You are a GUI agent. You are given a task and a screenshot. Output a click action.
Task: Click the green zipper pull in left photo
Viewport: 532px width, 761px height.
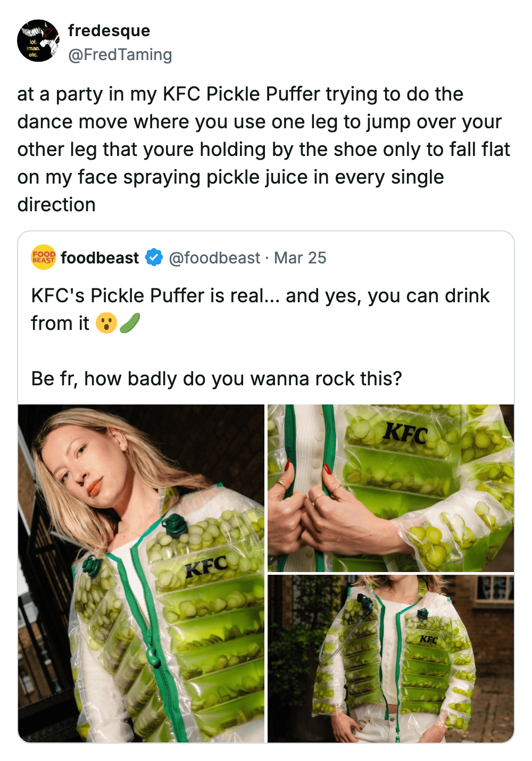153,656
